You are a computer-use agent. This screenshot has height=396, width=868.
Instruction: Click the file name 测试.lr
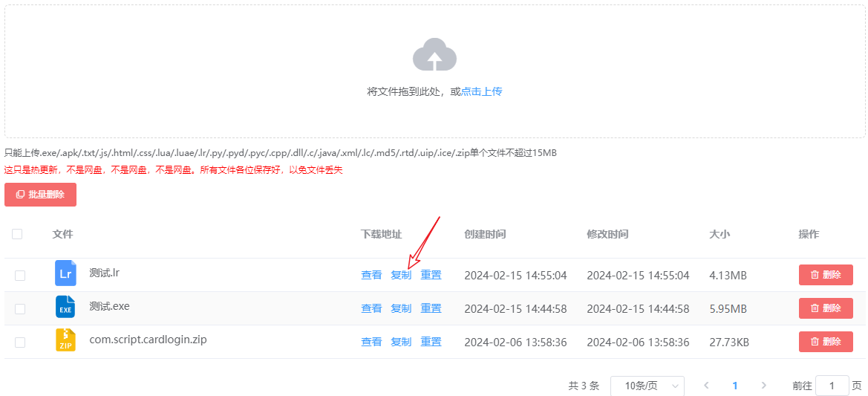(x=105, y=273)
